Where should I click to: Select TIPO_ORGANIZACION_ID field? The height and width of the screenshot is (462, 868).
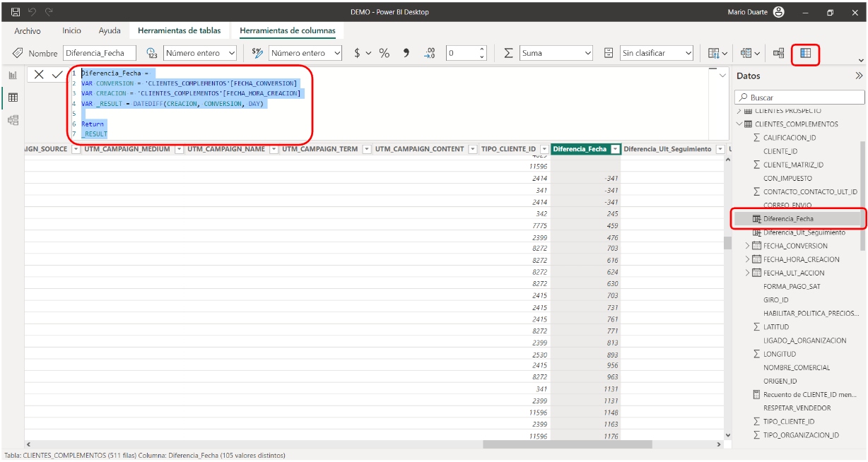coord(801,435)
